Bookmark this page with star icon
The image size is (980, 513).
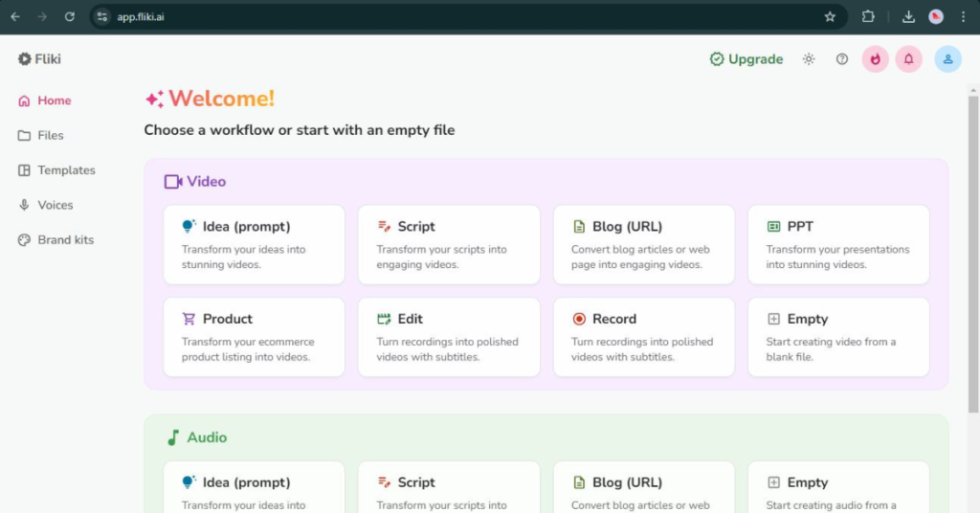point(830,17)
